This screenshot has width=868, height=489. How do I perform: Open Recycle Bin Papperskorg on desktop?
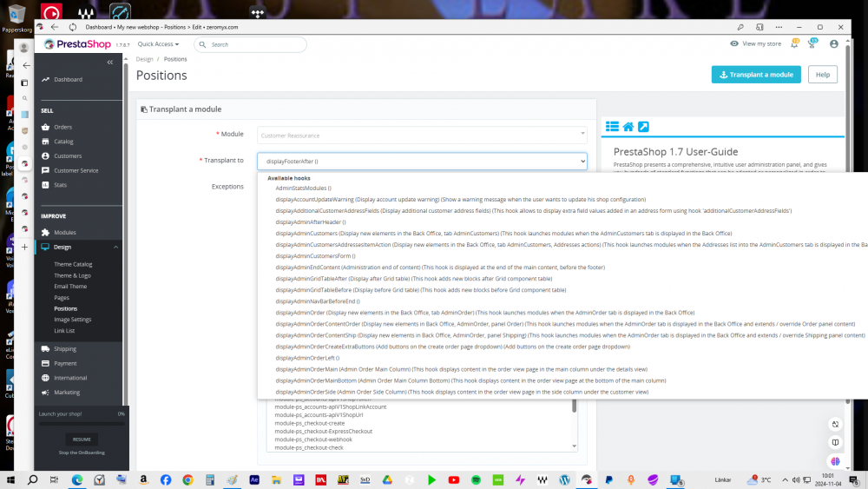point(16,17)
